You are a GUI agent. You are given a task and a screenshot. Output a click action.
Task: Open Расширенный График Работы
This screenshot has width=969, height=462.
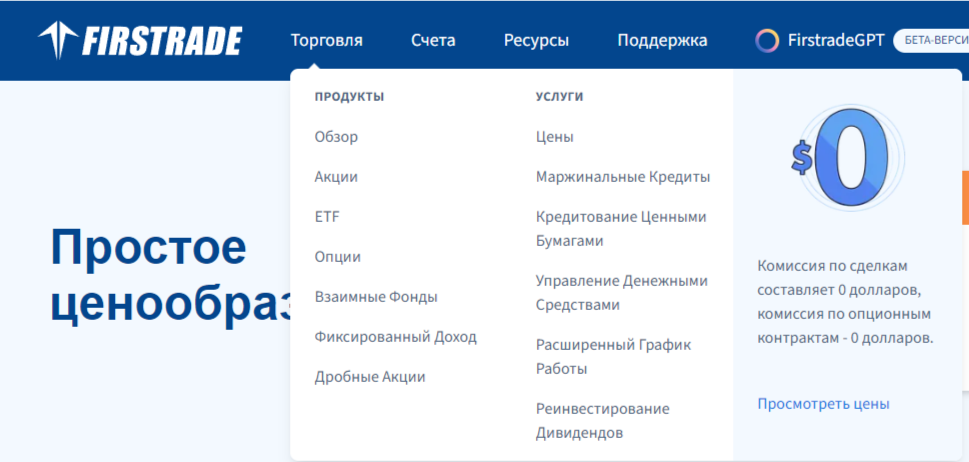(614, 356)
